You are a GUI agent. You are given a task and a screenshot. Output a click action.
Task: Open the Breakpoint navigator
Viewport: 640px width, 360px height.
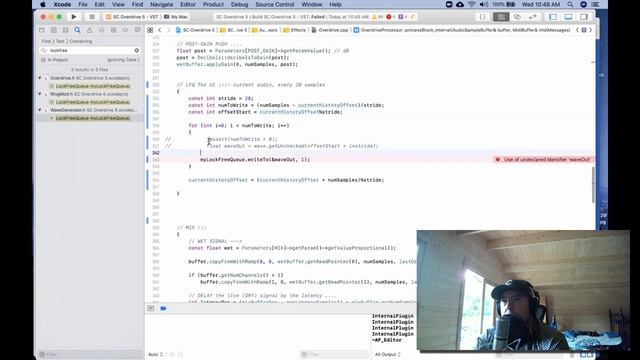pos(125,30)
